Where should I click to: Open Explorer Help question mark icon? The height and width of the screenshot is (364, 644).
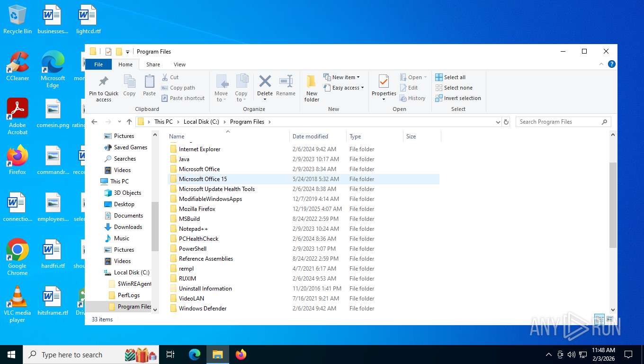point(611,64)
